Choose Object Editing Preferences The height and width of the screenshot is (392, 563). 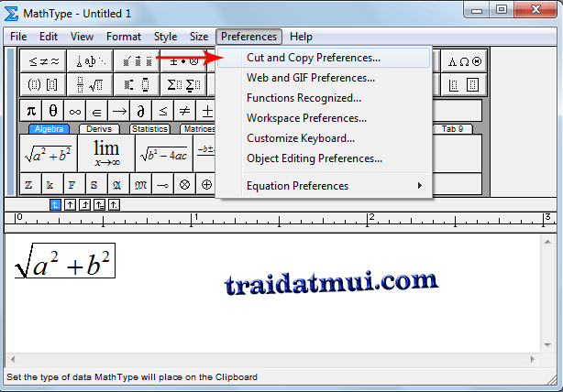tap(324, 158)
